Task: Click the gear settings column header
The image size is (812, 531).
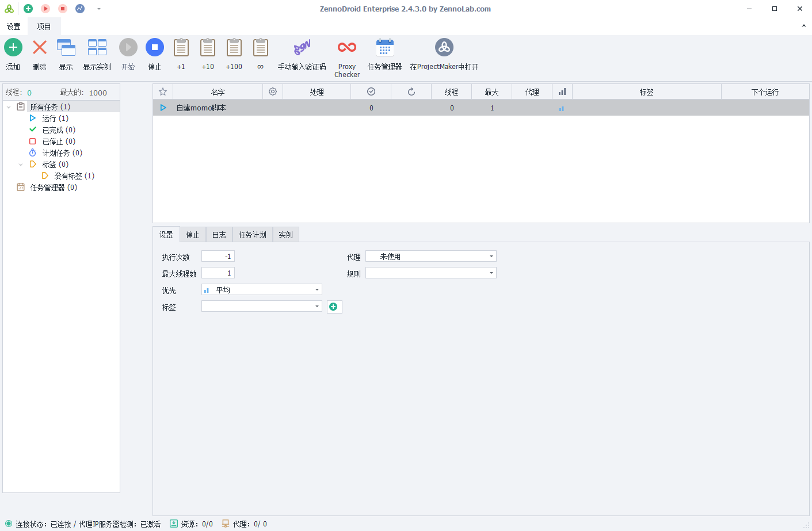Action: coord(273,92)
